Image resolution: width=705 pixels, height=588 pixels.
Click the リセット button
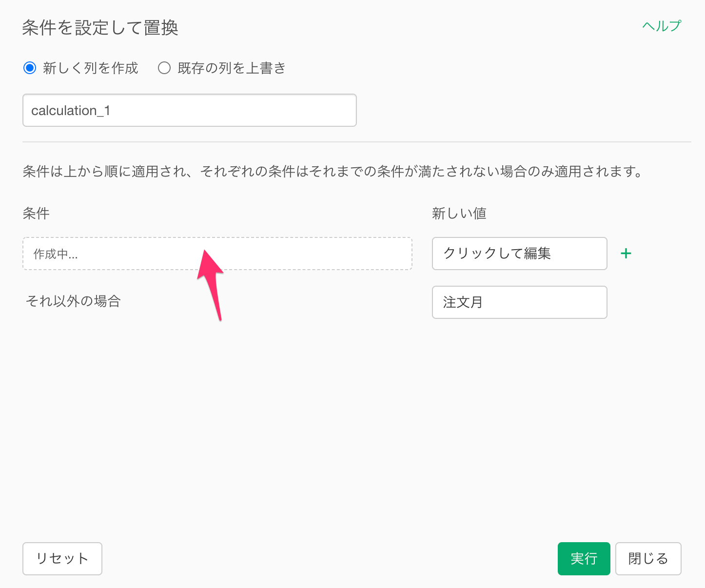tap(62, 559)
